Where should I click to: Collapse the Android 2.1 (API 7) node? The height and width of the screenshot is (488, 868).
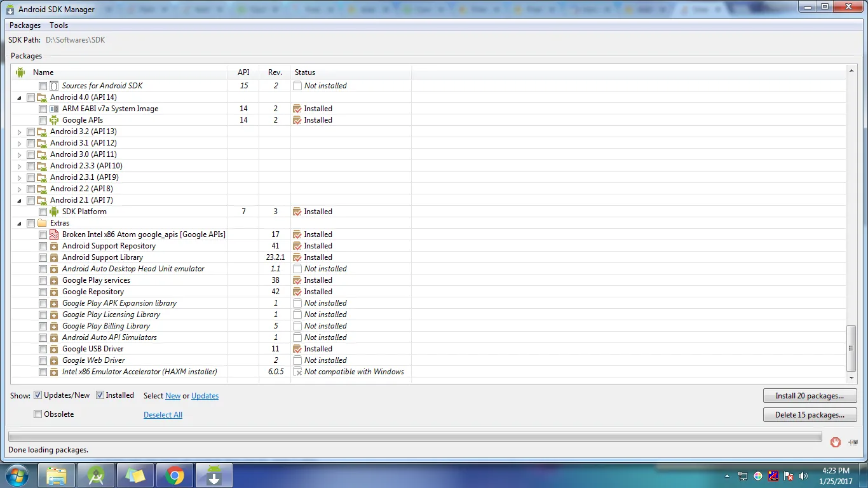[19, 201]
